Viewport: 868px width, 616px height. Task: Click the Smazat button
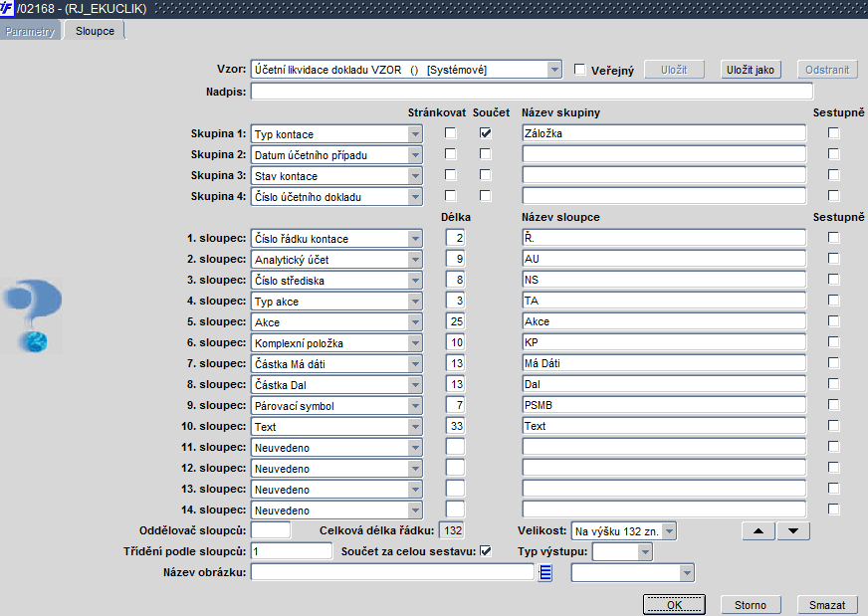(827, 605)
